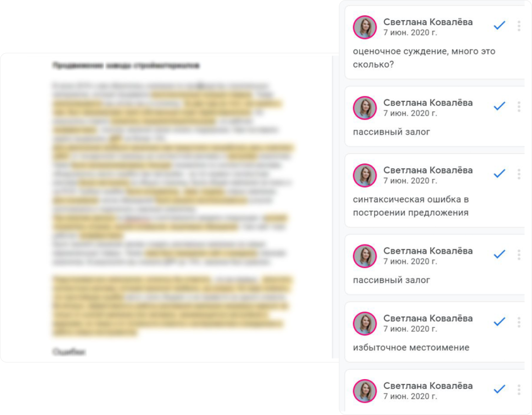The image size is (532, 415).
Task: Open more options for 'оценочное суждение' comment
Action: coord(519,26)
